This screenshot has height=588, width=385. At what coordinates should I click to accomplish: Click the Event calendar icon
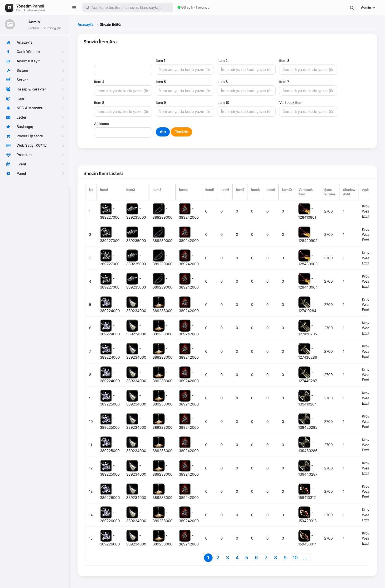coord(8,164)
